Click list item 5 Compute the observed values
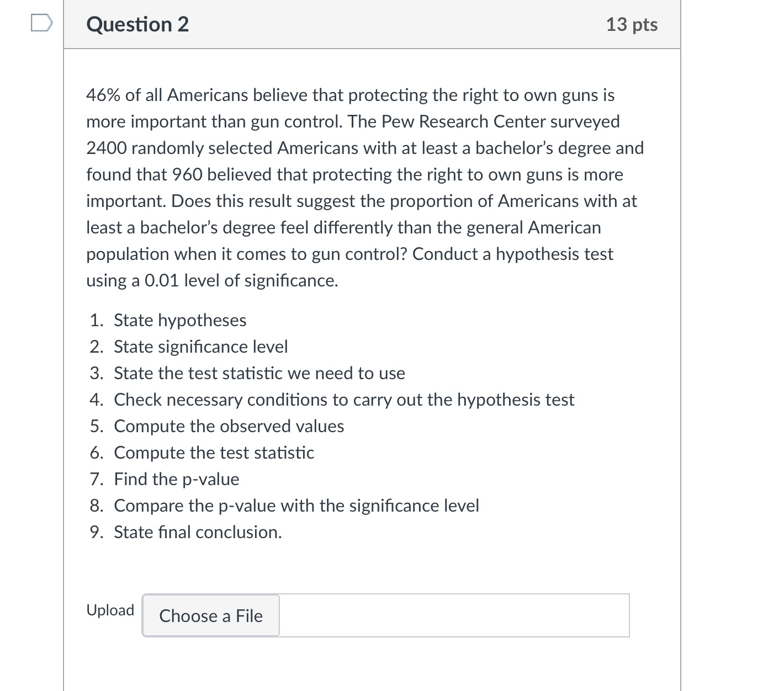The image size is (784, 691). [x=229, y=426]
